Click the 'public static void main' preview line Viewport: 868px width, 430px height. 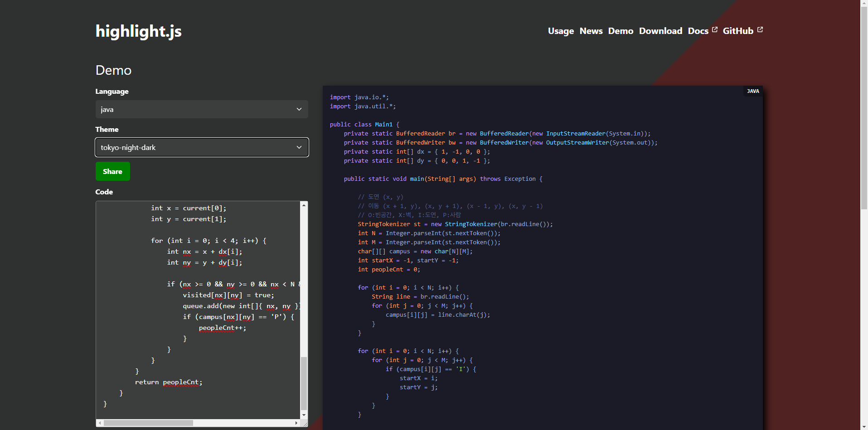tap(443, 179)
